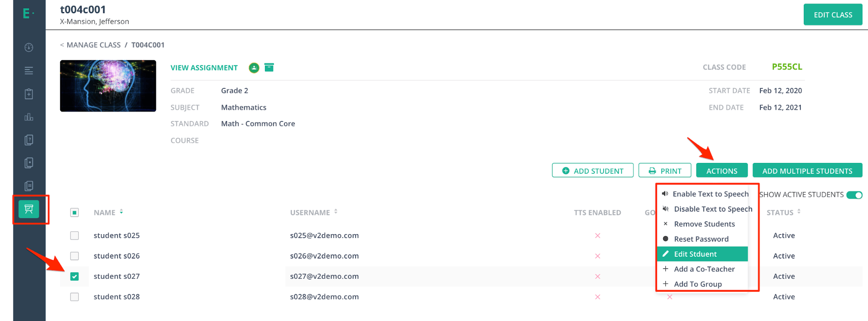Open the dashboard gauge icon in sidebar
This screenshot has width=868, height=321.
pyautogui.click(x=29, y=47)
